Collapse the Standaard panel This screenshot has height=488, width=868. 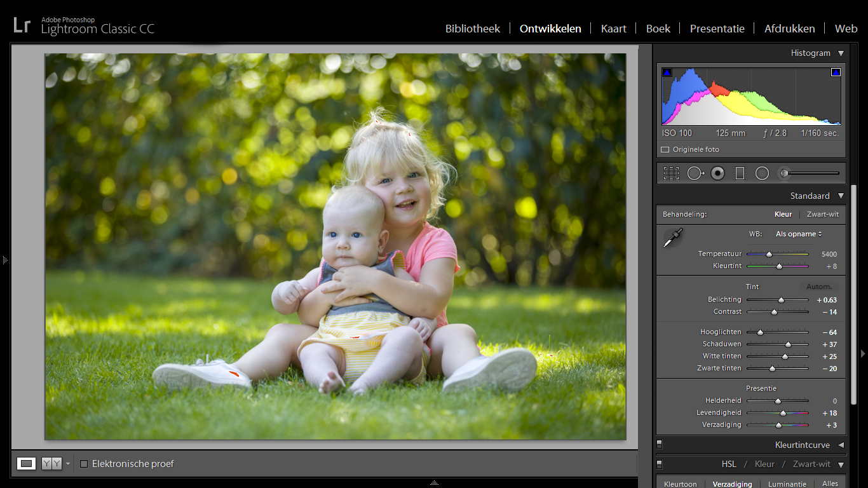[x=841, y=196]
